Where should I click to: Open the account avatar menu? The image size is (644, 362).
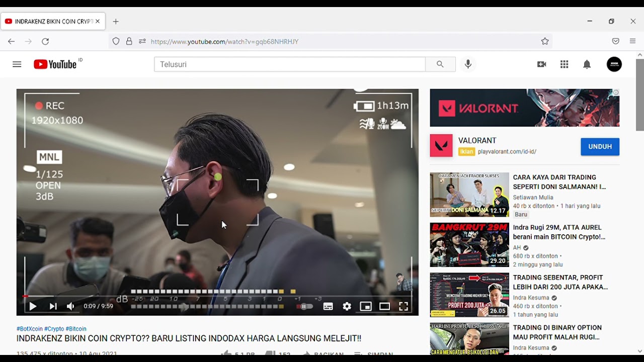pos(614,64)
